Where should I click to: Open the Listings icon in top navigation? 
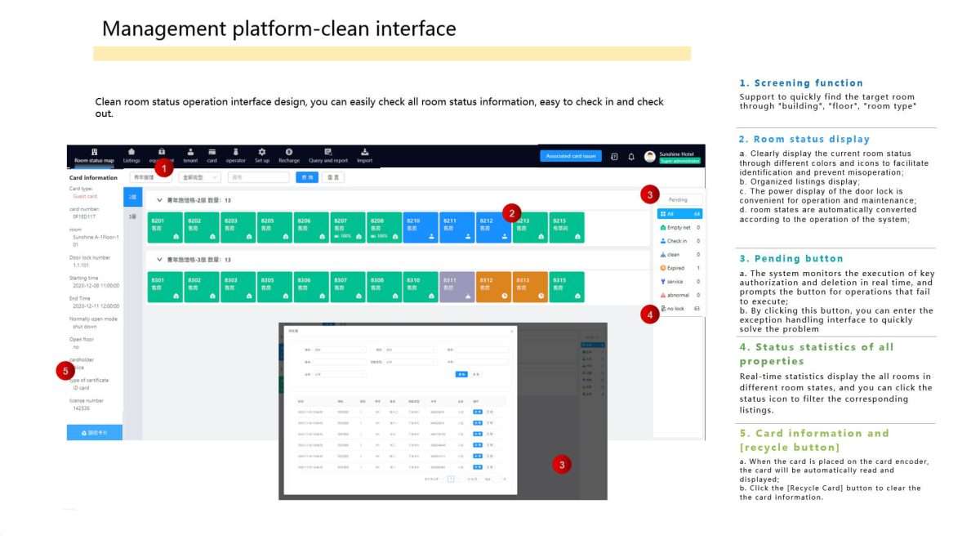(131, 152)
